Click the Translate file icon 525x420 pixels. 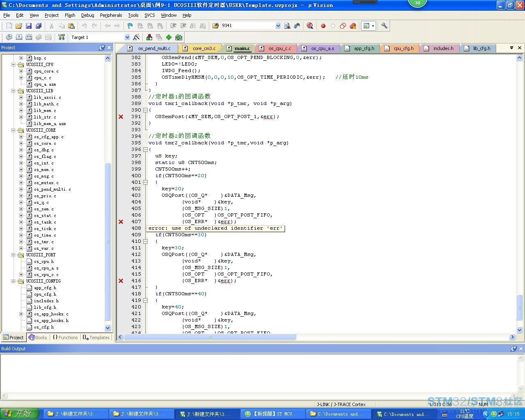click(x=9, y=37)
